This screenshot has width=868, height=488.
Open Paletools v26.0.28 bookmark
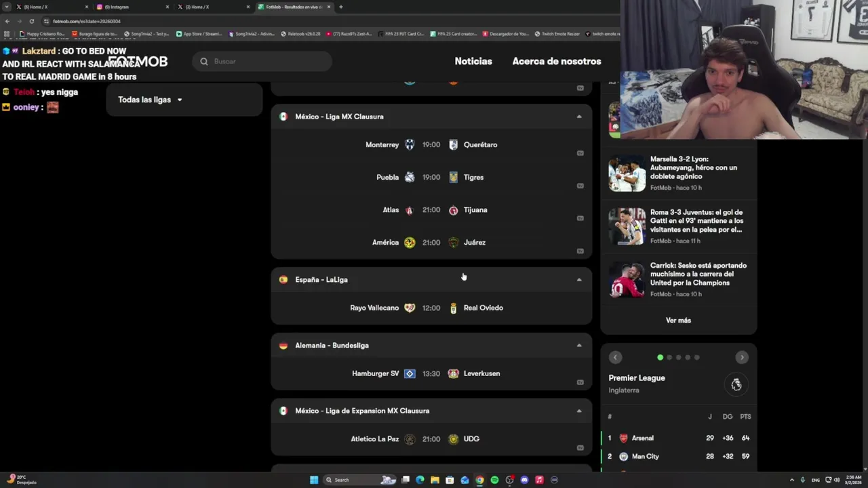coord(300,34)
